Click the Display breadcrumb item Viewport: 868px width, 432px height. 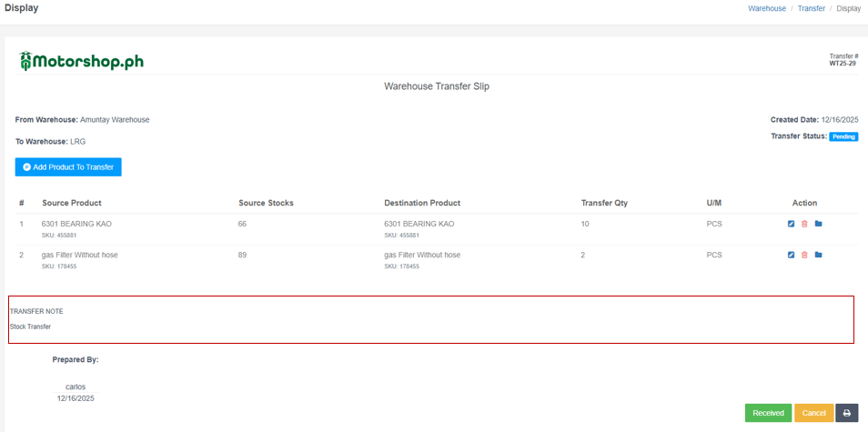tap(848, 8)
